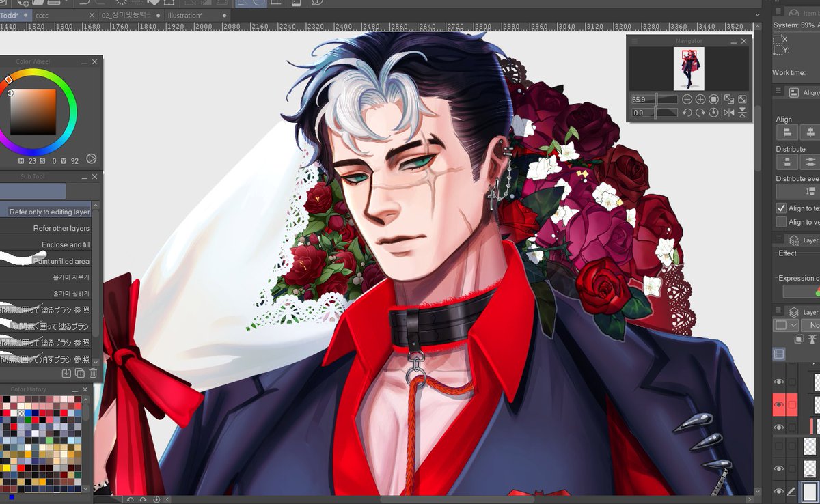Zoom in using Navigator plus icon

pos(700,100)
